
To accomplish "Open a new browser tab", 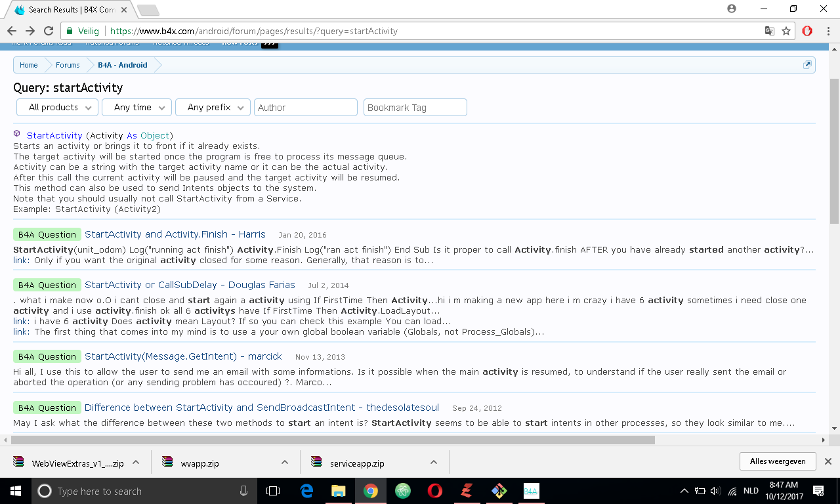I will pyautogui.click(x=148, y=10).
